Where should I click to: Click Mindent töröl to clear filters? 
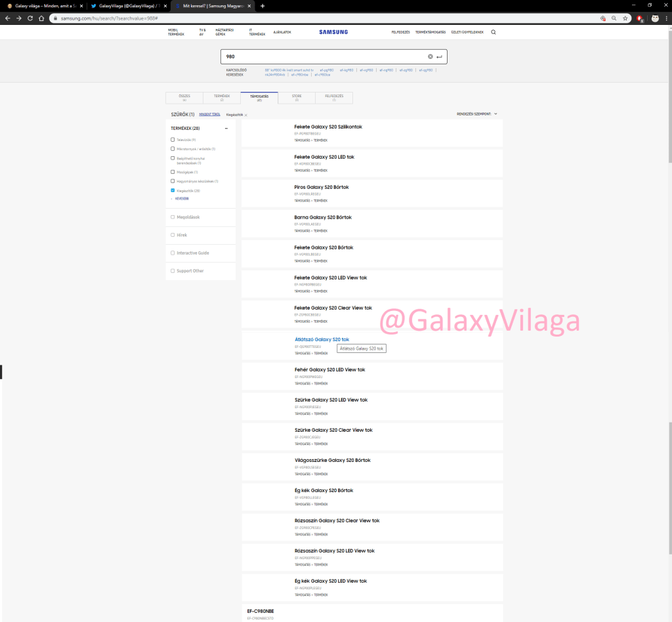pyautogui.click(x=209, y=114)
